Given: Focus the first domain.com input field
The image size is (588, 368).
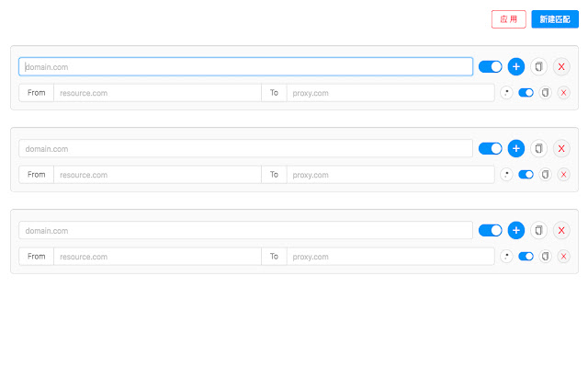Looking at the screenshot, I should (245, 66).
